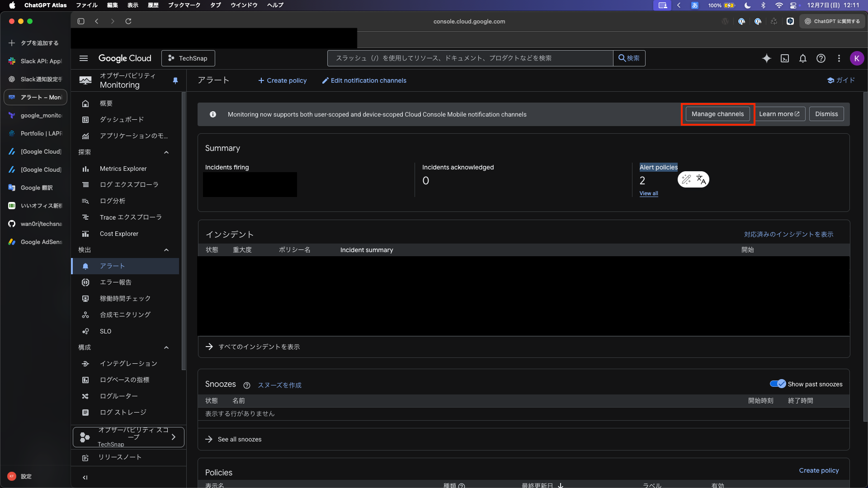
Task: Click the Create policy link at top
Action: click(283, 80)
